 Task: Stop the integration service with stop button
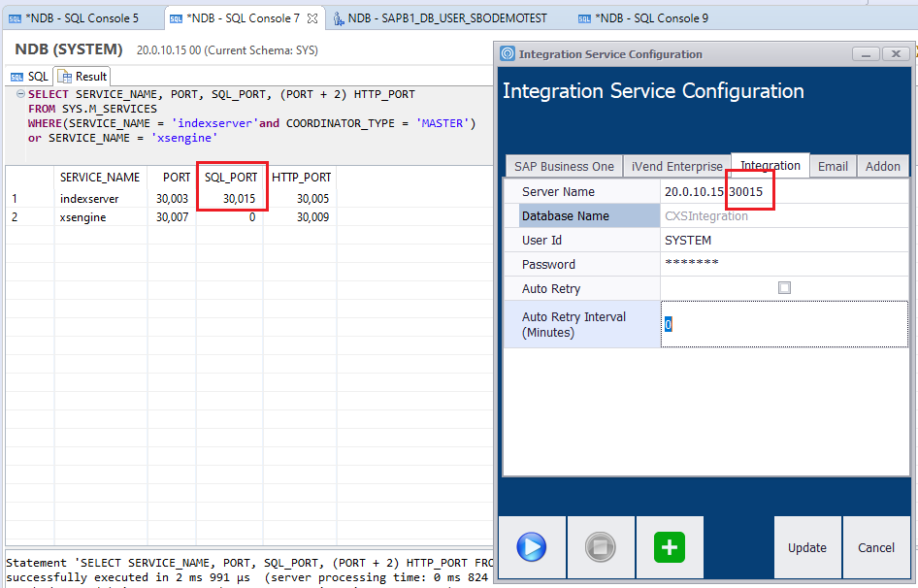click(x=601, y=547)
